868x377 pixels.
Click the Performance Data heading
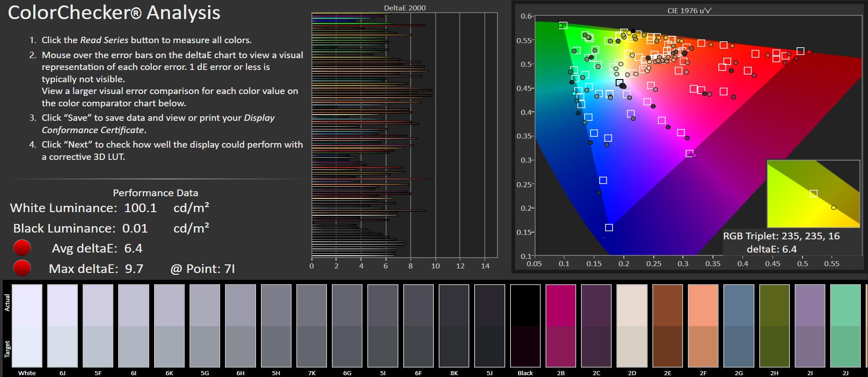[156, 193]
